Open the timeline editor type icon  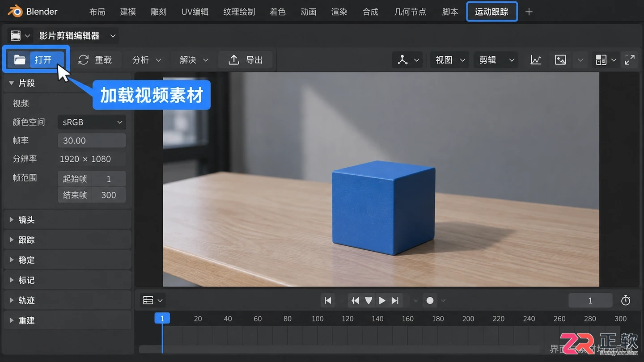(153, 300)
